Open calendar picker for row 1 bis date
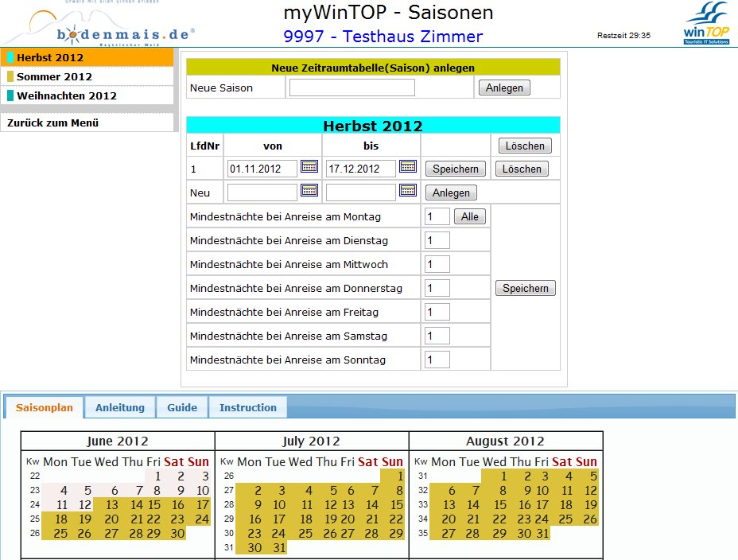This screenshot has width=738, height=560. pyautogui.click(x=408, y=167)
